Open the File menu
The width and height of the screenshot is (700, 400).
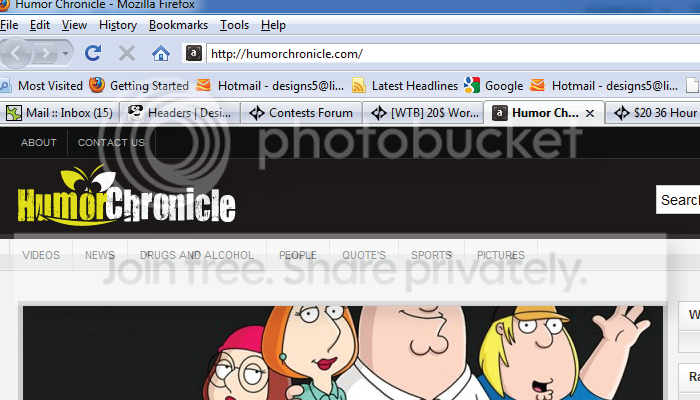tap(9, 25)
